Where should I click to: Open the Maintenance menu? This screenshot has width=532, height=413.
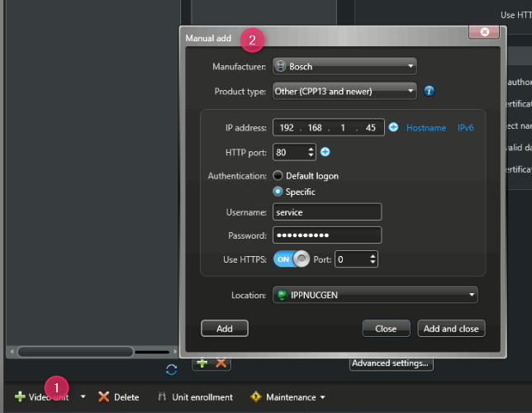pyautogui.click(x=283, y=397)
